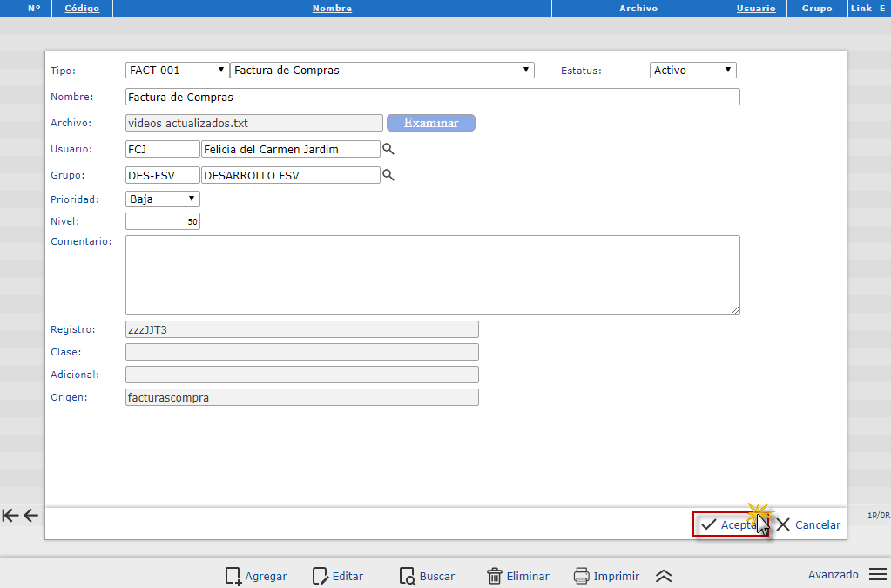Click the Link column header

(x=861, y=8)
